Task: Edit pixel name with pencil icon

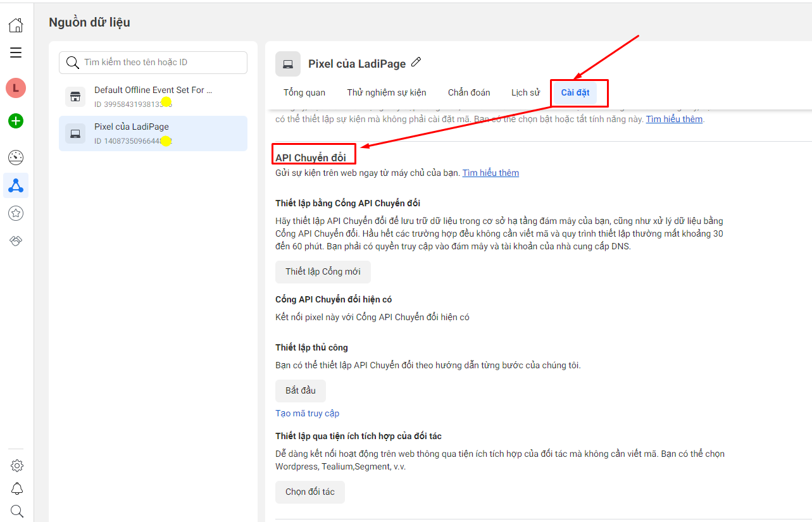Action: tap(416, 63)
